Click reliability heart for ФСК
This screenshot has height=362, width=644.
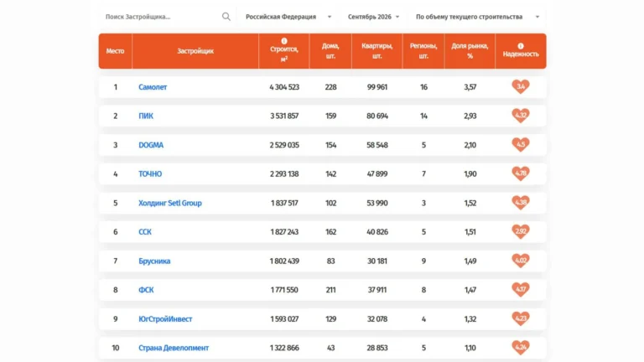coord(521,289)
